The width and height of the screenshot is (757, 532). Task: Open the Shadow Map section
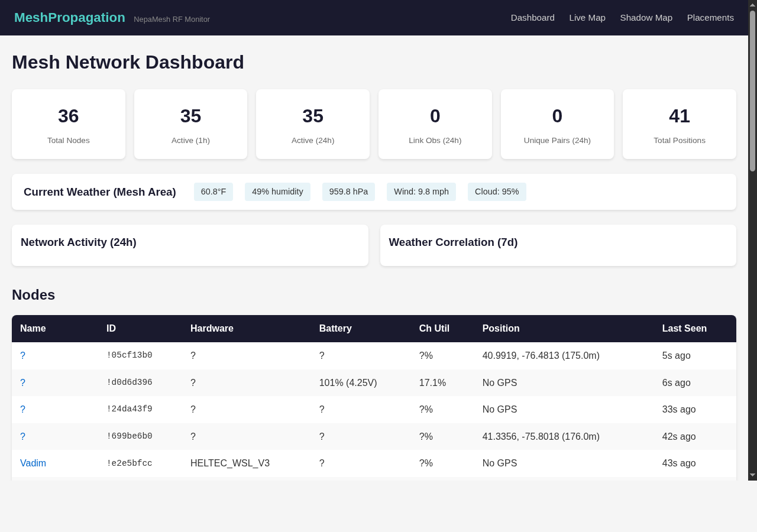pos(646,18)
